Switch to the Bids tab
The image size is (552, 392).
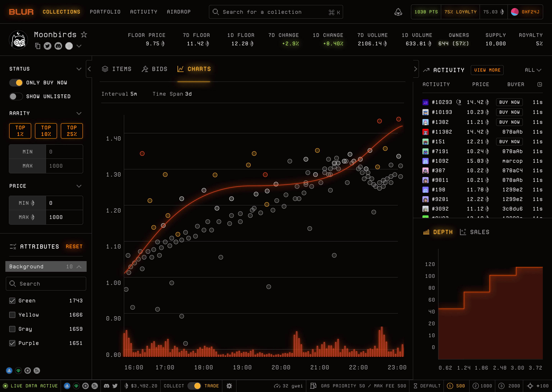point(155,69)
